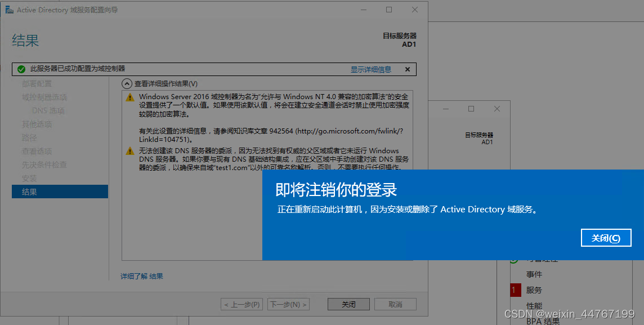Select 路径 step in sidebar
The height and width of the screenshot is (325, 644).
point(29,137)
